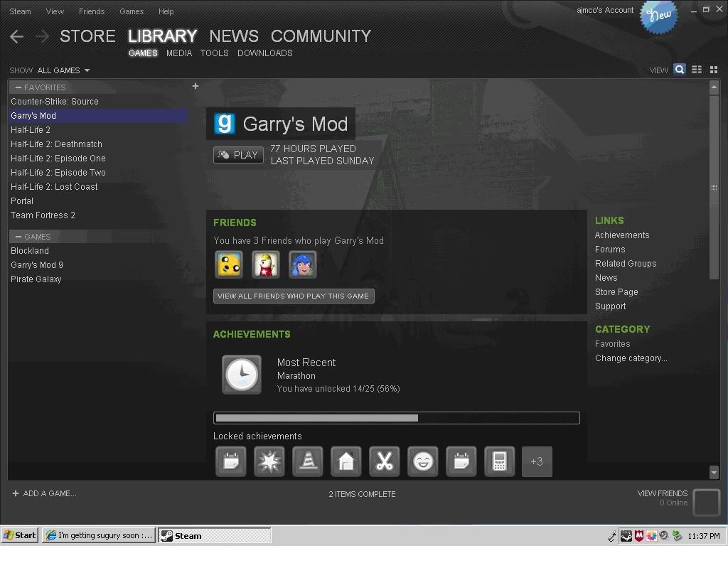The image size is (728, 563).
Task: Switch to grid view mode
Action: coord(713,70)
